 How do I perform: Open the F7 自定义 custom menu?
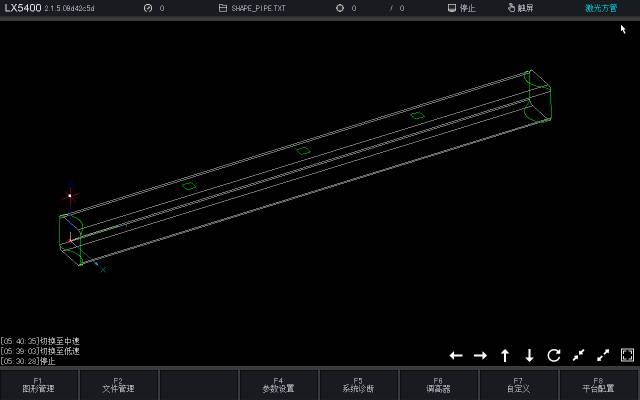tap(518, 385)
